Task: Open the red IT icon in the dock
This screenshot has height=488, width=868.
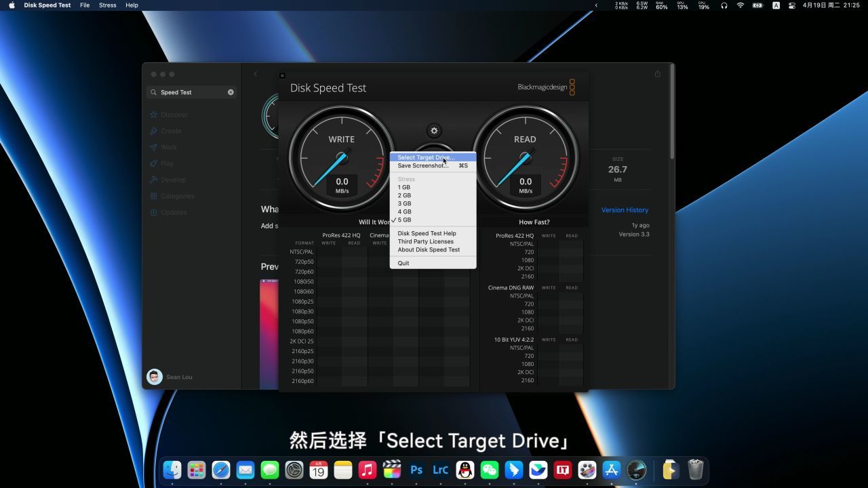Action: [x=563, y=470]
